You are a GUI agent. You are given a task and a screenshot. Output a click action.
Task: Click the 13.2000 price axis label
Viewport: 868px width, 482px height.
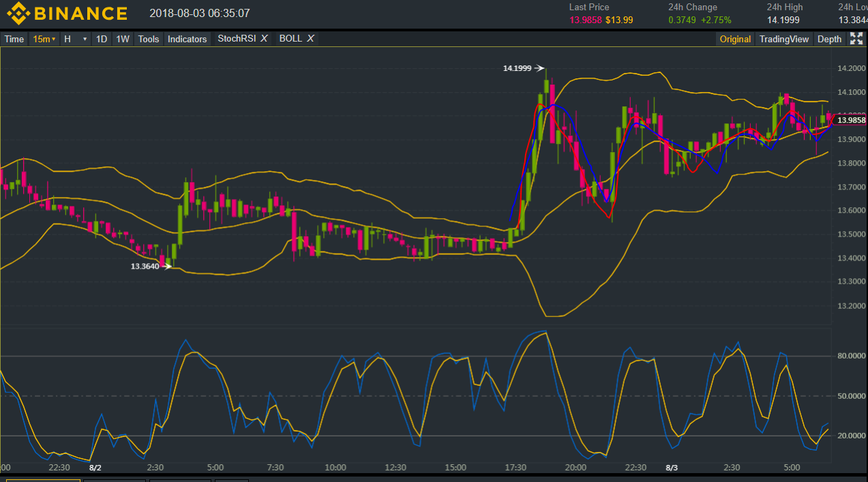pos(851,305)
